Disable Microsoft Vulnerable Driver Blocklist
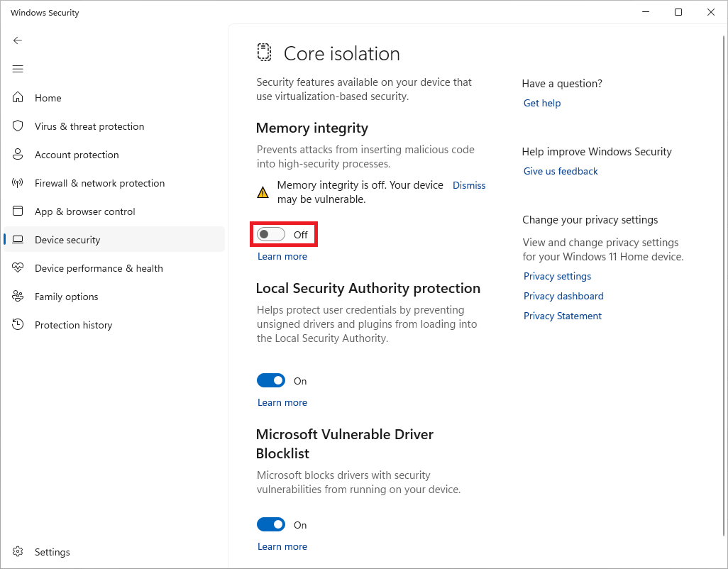 pyautogui.click(x=270, y=524)
